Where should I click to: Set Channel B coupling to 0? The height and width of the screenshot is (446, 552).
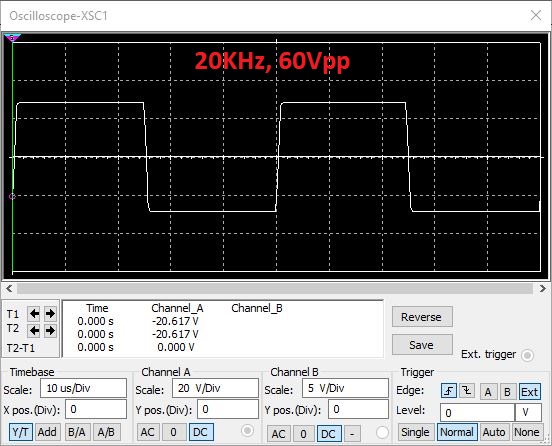tap(303, 434)
